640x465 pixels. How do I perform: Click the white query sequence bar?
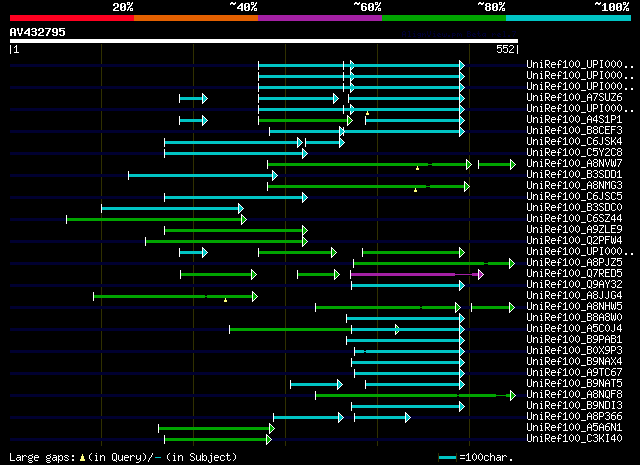click(x=264, y=41)
